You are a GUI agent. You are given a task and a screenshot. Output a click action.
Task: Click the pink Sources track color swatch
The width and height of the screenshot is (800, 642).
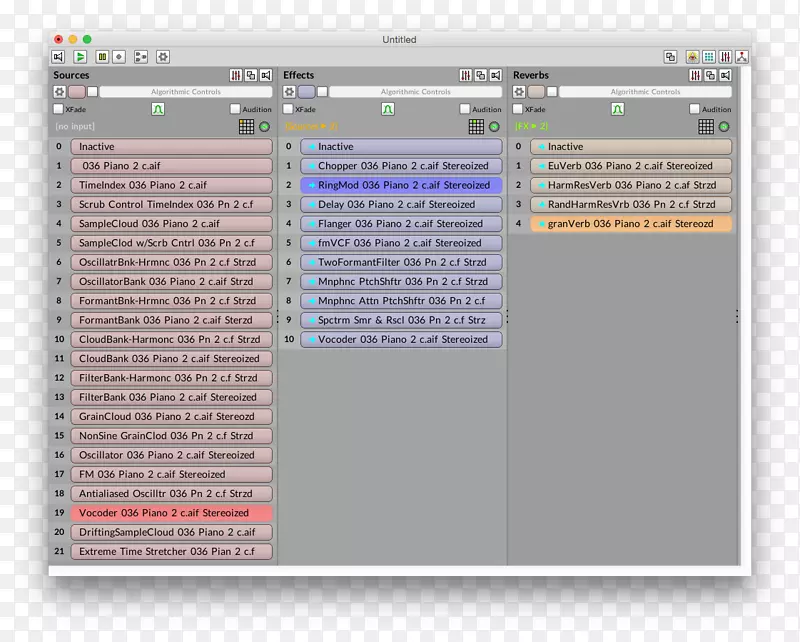[77, 92]
